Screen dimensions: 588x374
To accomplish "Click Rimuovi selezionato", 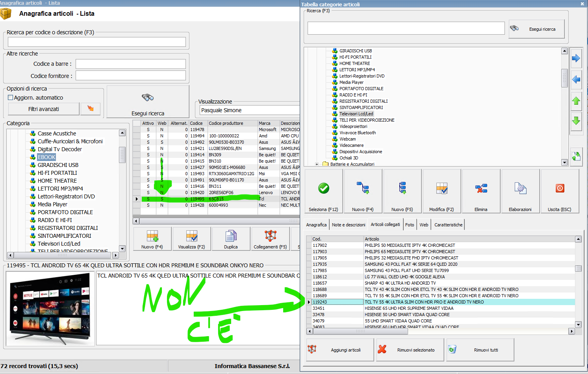I will tap(410, 350).
